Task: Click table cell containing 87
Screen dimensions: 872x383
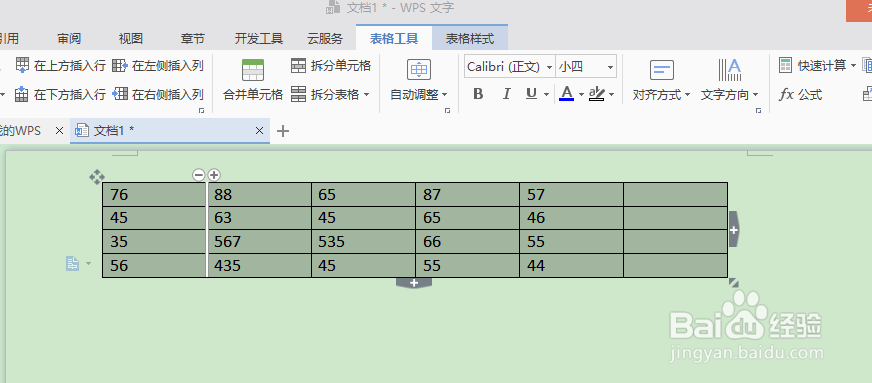Action: pos(467,195)
